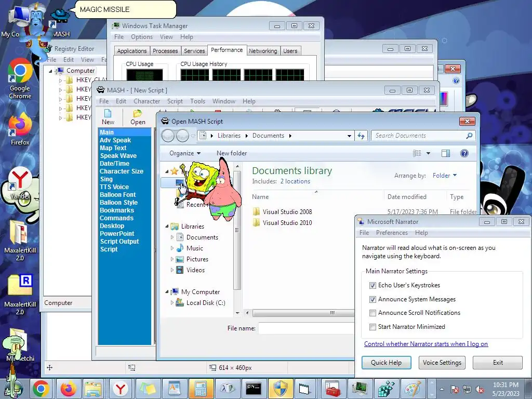Open Google Chrome desktop shortcut

(20, 79)
